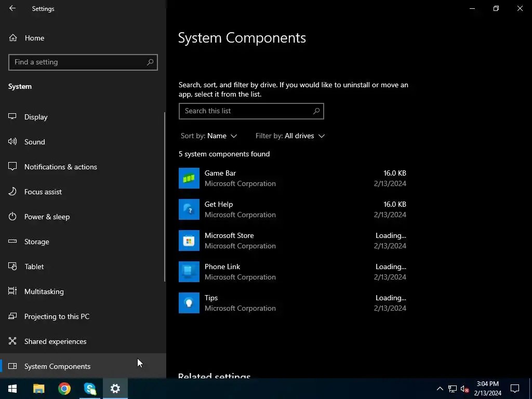The width and height of the screenshot is (532, 399).
Task: Click the Tips lightbulb icon
Action: tap(189, 303)
